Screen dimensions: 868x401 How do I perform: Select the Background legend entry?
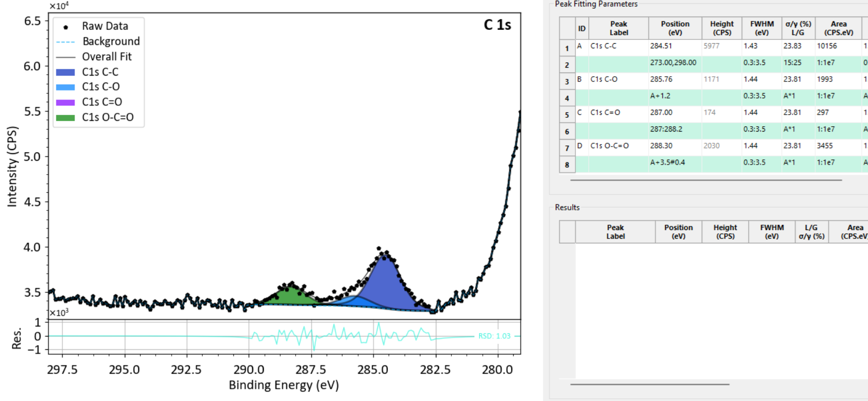click(98, 42)
